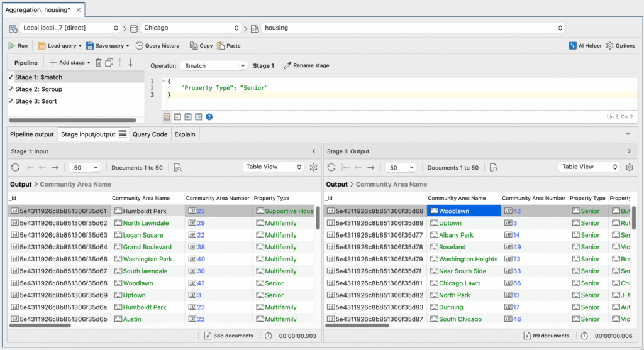Select the Humboldt Park cell with number 23 Supportive

tap(148, 211)
